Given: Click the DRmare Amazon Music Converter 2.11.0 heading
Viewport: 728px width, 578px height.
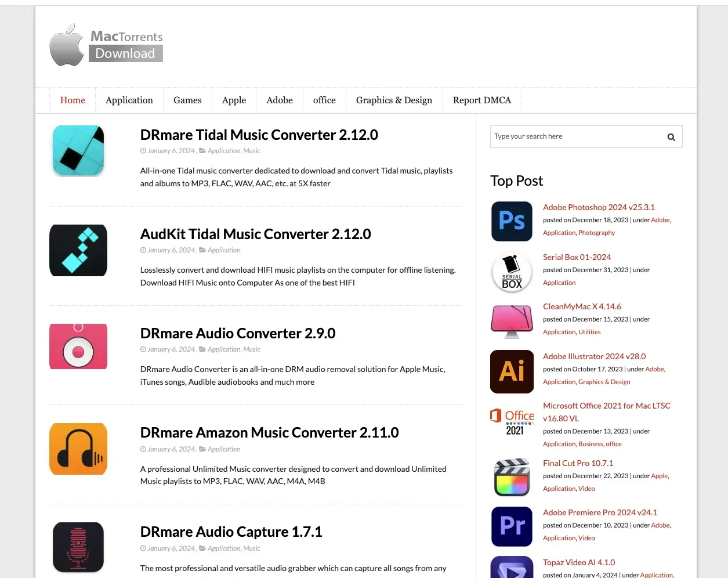Looking at the screenshot, I should point(269,432).
